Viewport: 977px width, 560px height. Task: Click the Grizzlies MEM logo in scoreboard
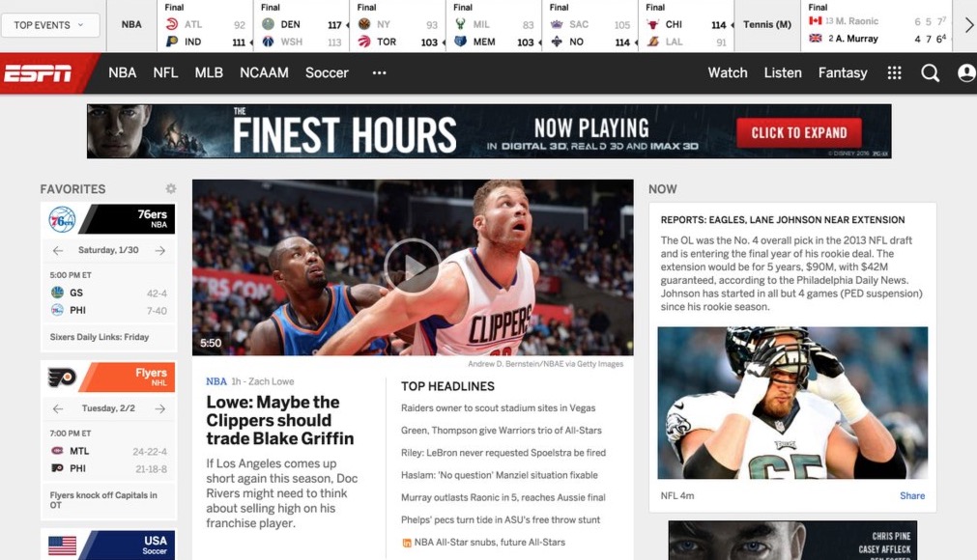(x=460, y=42)
